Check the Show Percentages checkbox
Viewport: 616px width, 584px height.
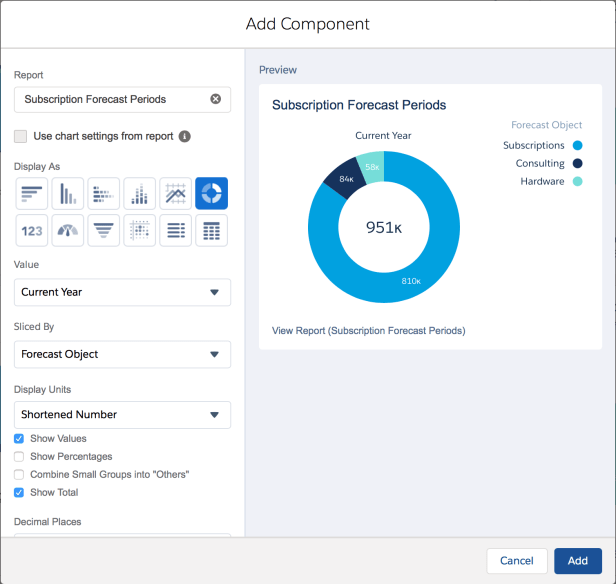pyautogui.click(x=20, y=457)
